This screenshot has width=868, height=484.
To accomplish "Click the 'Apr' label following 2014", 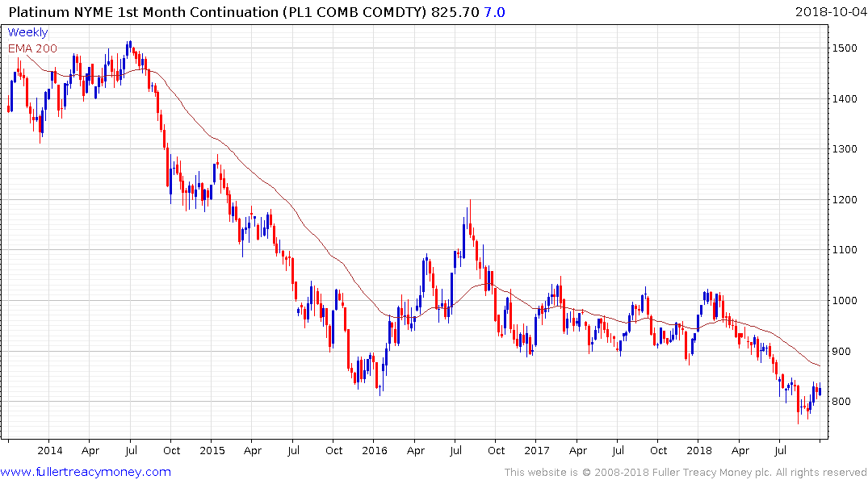I will (x=90, y=451).
